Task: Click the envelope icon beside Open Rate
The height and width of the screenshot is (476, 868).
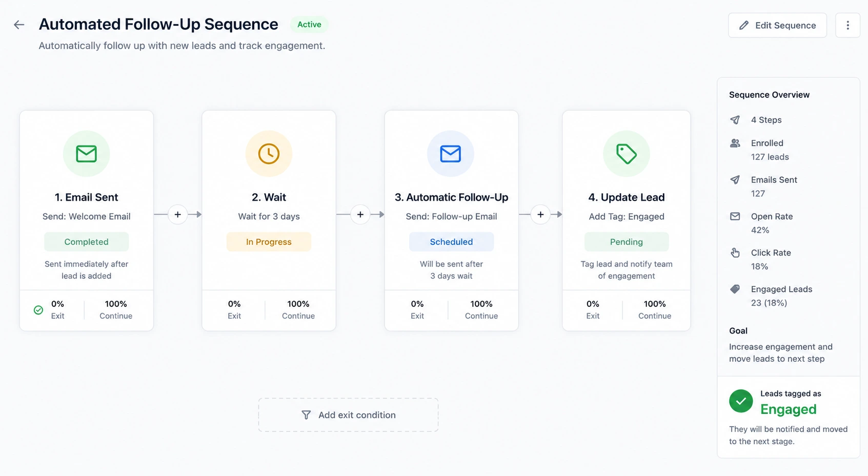Action: point(735,216)
